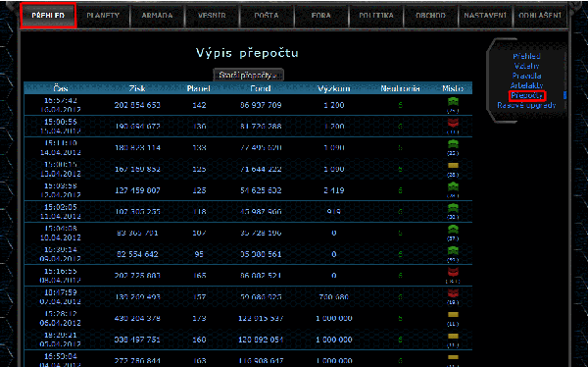Select the research value 1 000 000 for 06.04.2012
This screenshot has width=588, height=367.
coord(334,318)
